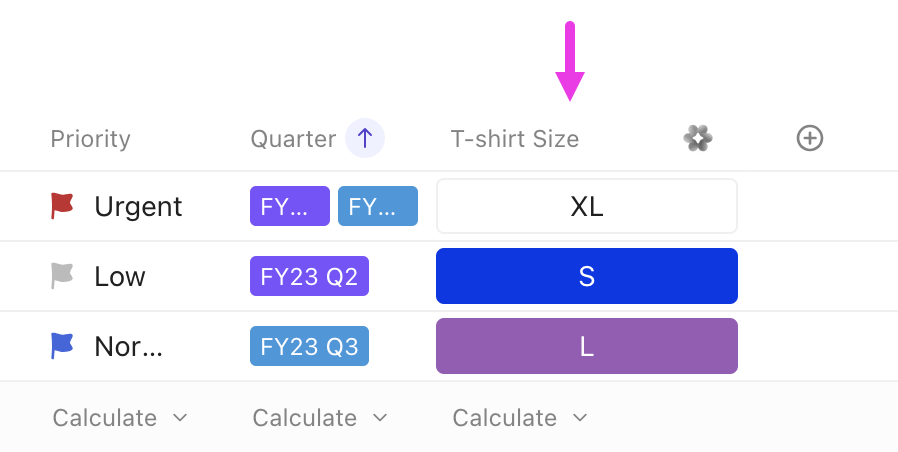The width and height of the screenshot is (898, 452).
Task: Click the truncated purple tag in Urgent row
Action: point(289,206)
